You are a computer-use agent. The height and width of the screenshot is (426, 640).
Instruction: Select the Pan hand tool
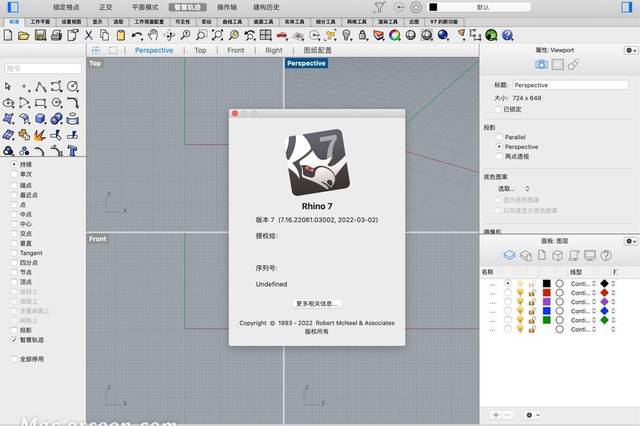click(153, 36)
